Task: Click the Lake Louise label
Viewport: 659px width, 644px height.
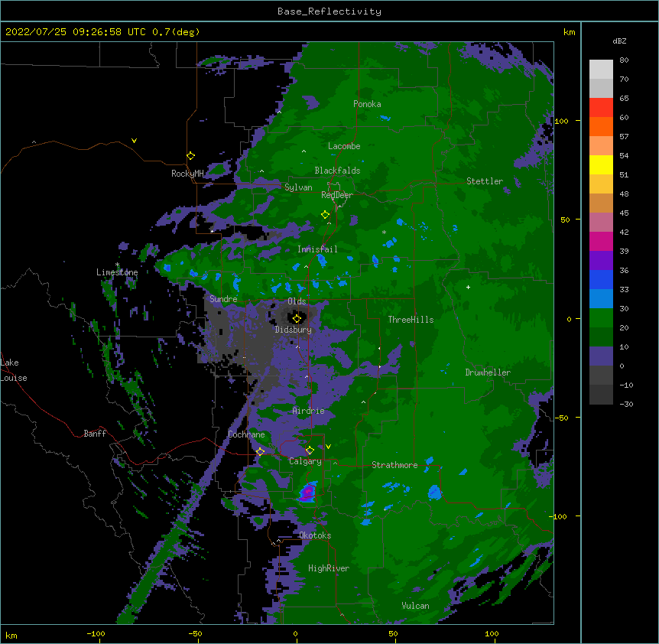Action: pos(13,370)
